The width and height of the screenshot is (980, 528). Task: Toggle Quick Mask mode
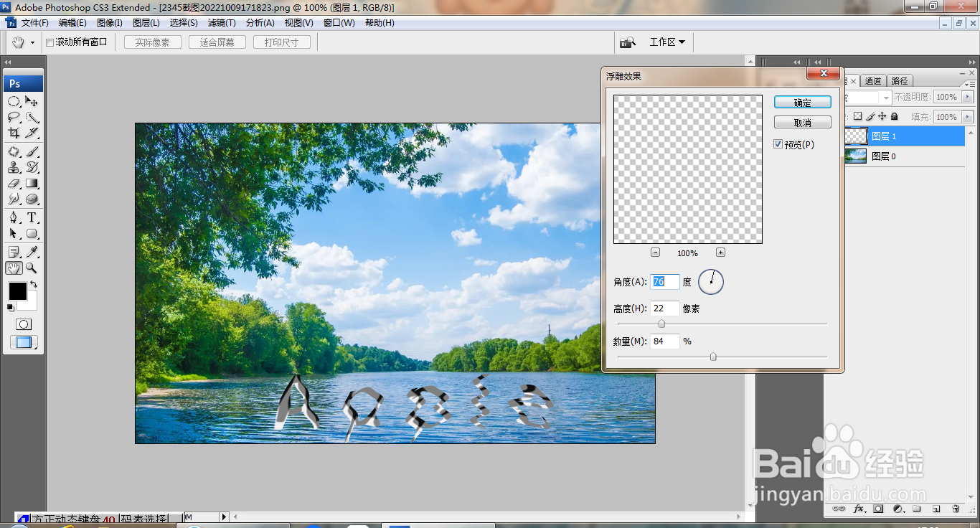pyautogui.click(x=24, y=324)
